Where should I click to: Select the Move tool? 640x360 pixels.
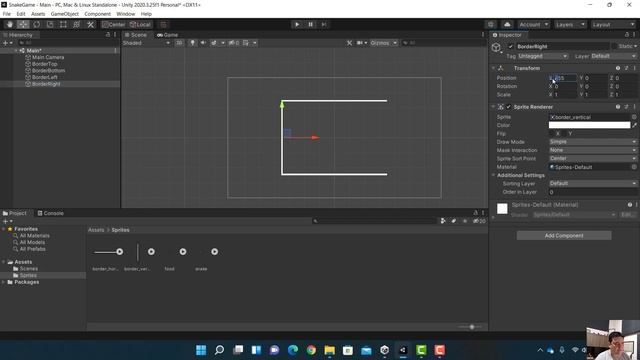click(23, 24)
